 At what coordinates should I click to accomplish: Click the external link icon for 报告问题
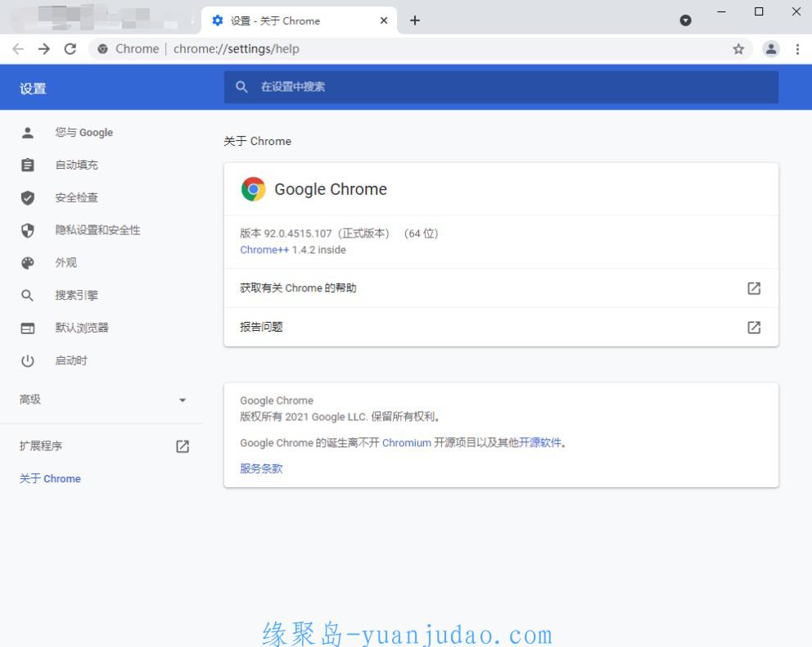[x=754, y=327]
